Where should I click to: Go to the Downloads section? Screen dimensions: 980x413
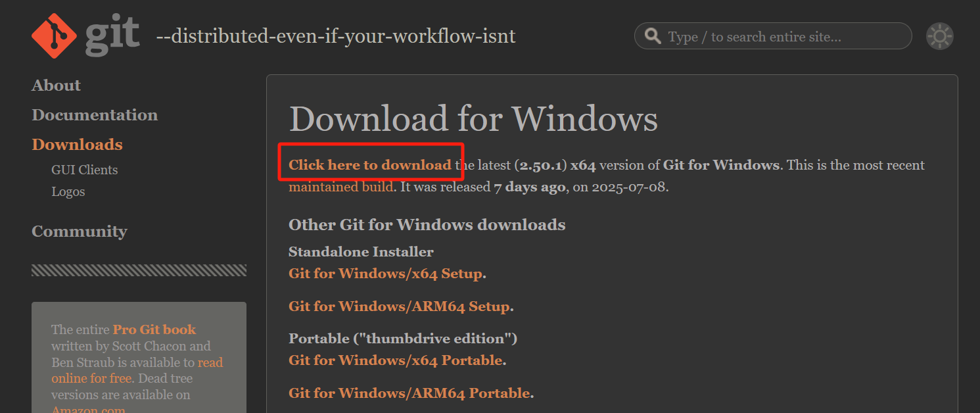click(x=77, y=145)
